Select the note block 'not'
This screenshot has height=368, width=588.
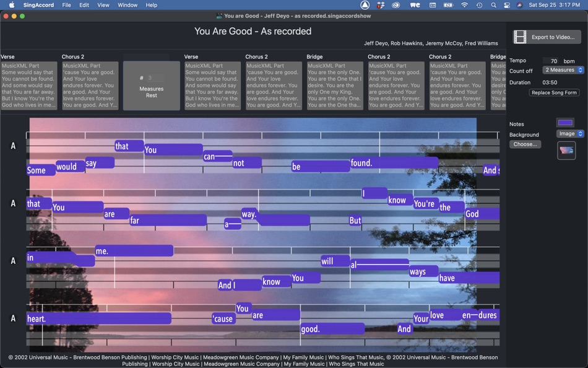247,163
